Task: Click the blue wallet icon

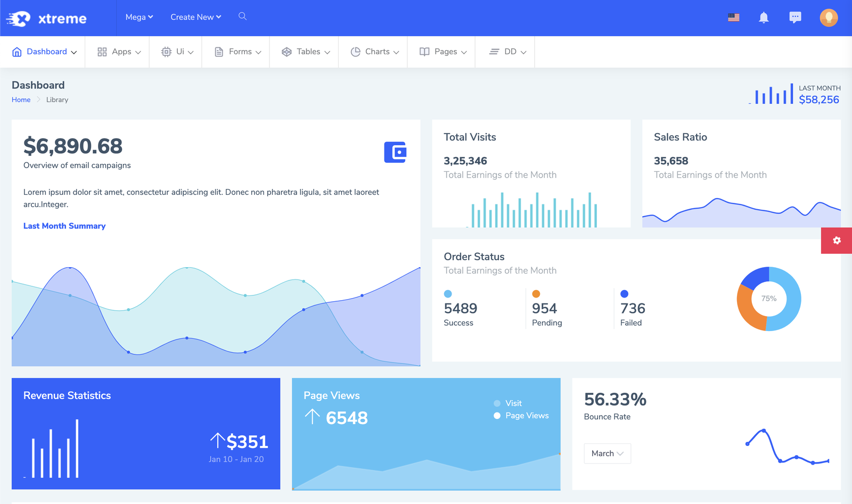Action: 395,152
